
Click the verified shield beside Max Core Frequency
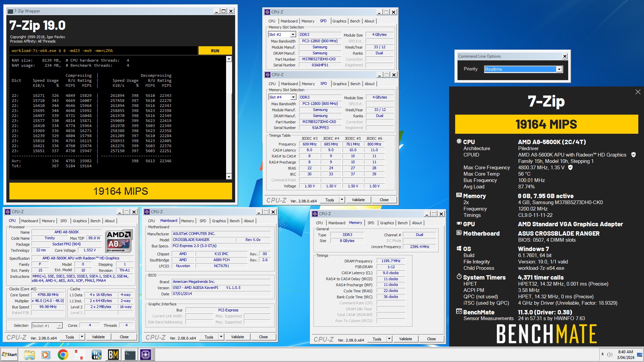tap(570, 167)
